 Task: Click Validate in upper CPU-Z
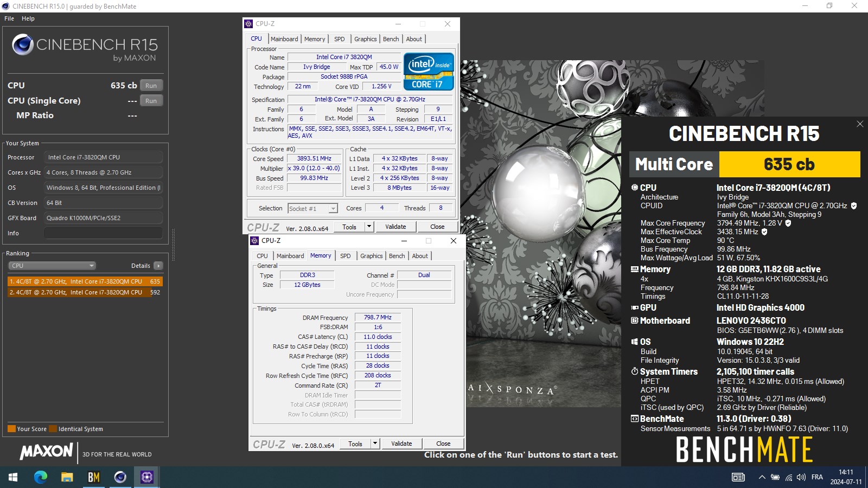[395, 227]
